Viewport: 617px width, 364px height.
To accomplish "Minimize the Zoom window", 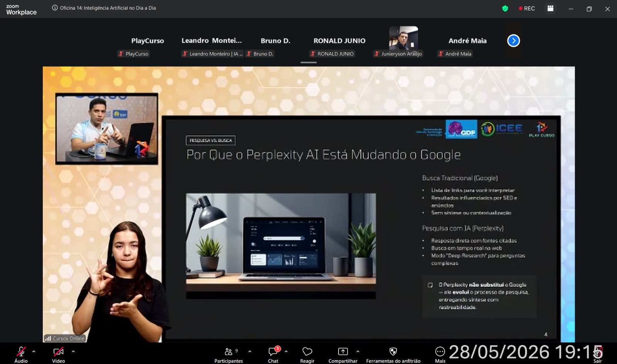I will pos(571,8).
